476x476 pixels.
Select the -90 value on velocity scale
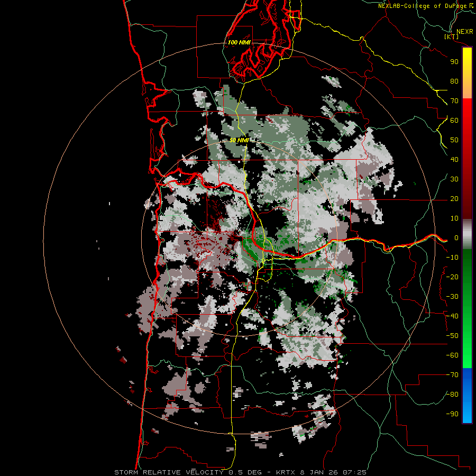452,414
